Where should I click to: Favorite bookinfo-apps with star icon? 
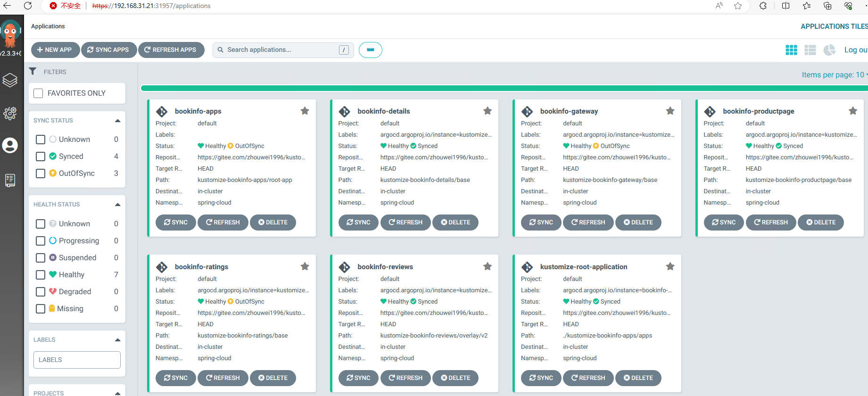(305, 111)
